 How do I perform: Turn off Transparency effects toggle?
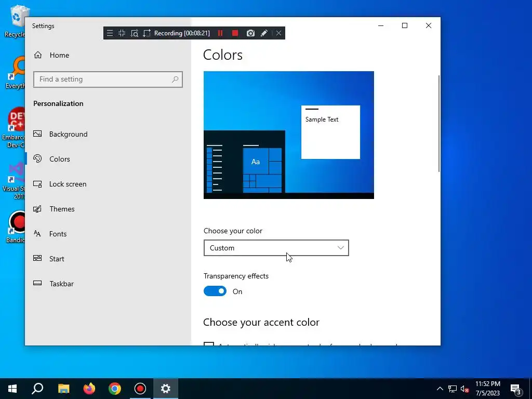pyautogui.click(x=215, y=291)
